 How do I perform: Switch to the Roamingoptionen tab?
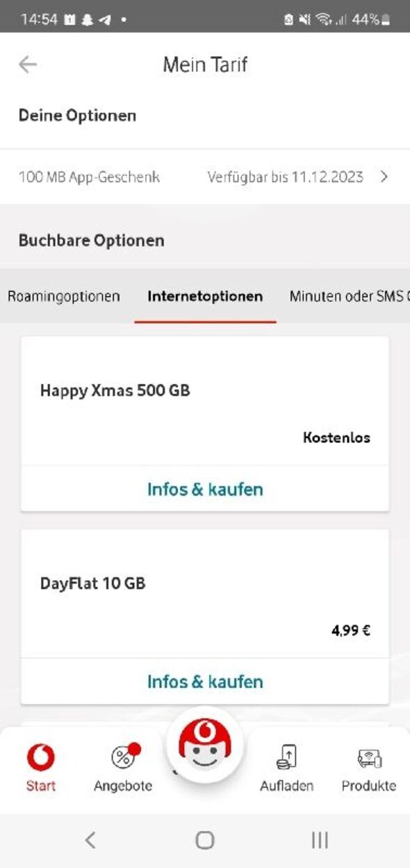click(x=64, y=296)
